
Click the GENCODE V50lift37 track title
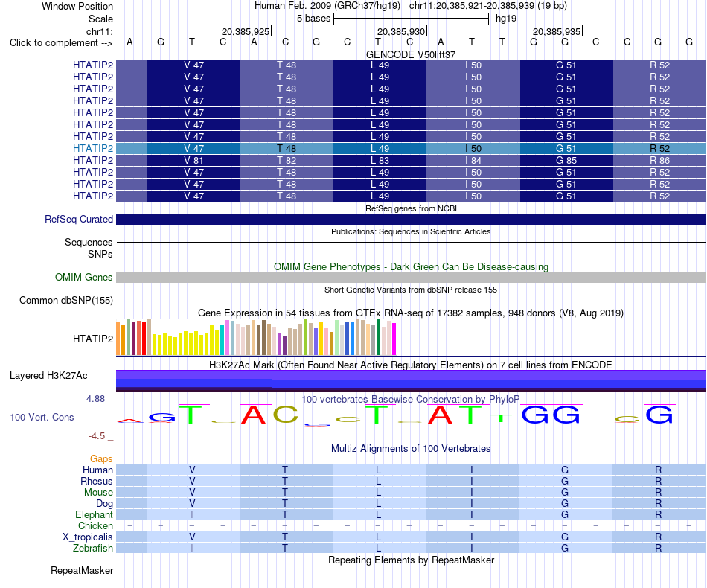point(411,54)
